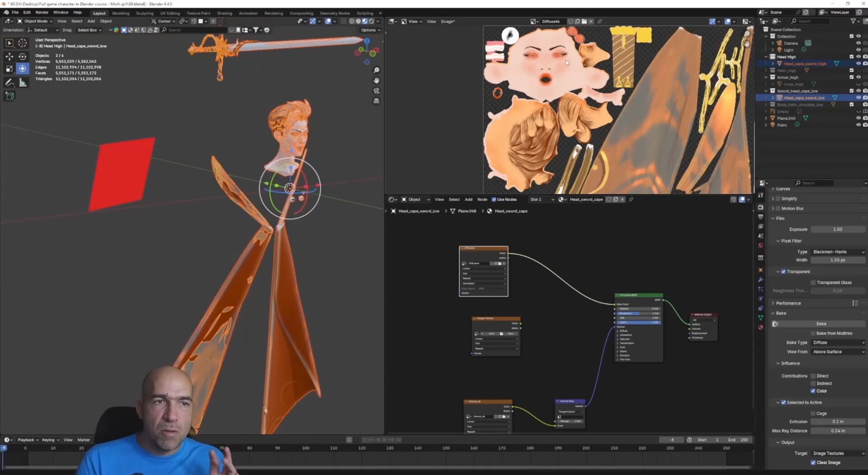This screenshot has height=475, width=868.
Task: Open the Material properties tab icon
Action: point(761,327)
